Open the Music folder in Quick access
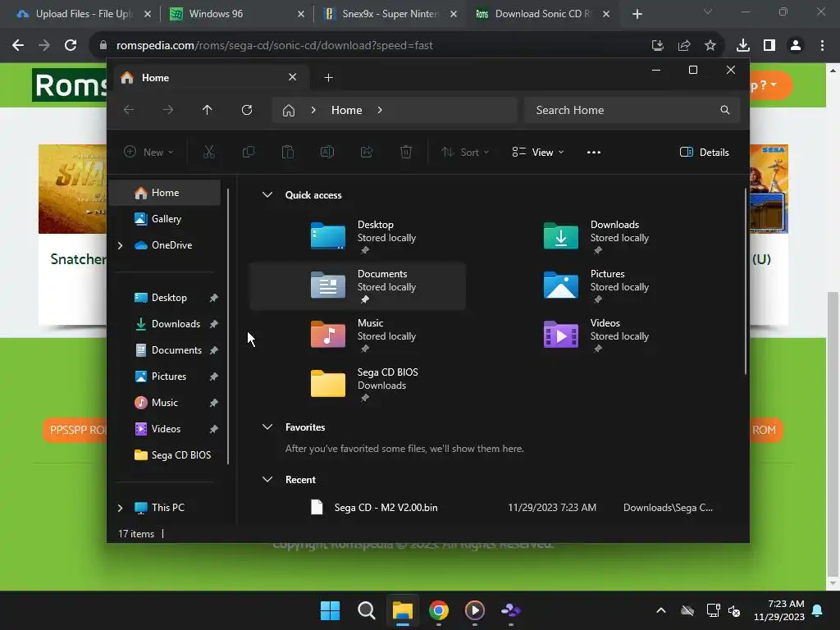This screenshot has width=840, height=630. pyautogui.click(x=358, y=336)
